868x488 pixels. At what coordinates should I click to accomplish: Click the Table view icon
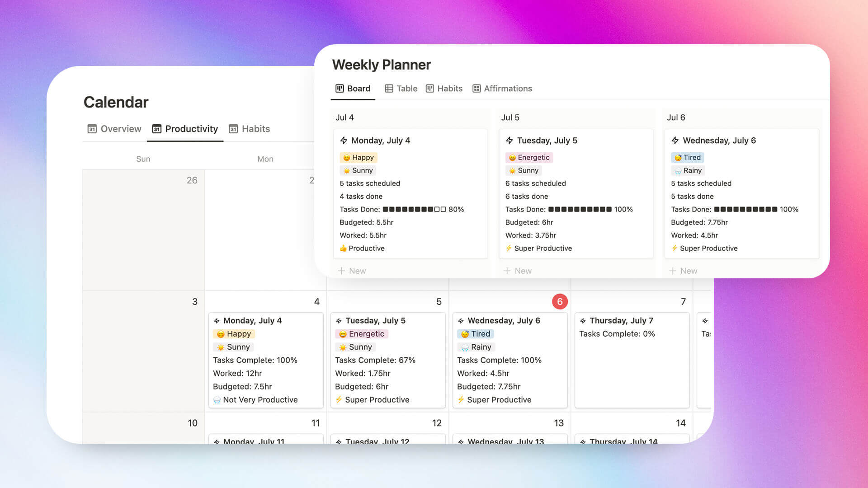(x=388, y=88)
